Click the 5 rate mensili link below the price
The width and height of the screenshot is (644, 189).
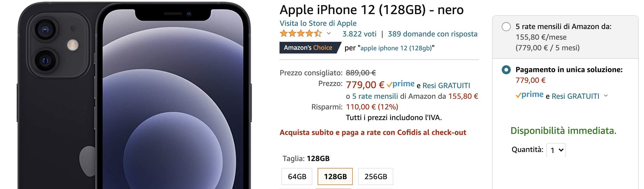tap(375, 96)
